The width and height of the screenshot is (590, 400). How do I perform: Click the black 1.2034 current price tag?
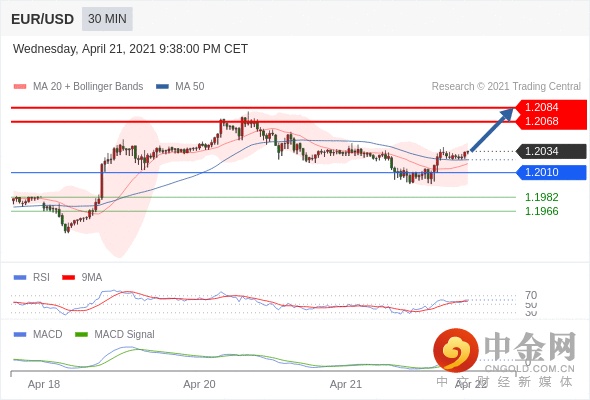pyautogui.click(x=551, y=151)
